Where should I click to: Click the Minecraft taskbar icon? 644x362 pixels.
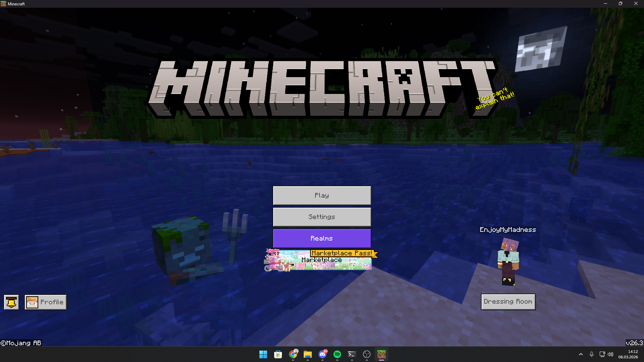[382, 354]
